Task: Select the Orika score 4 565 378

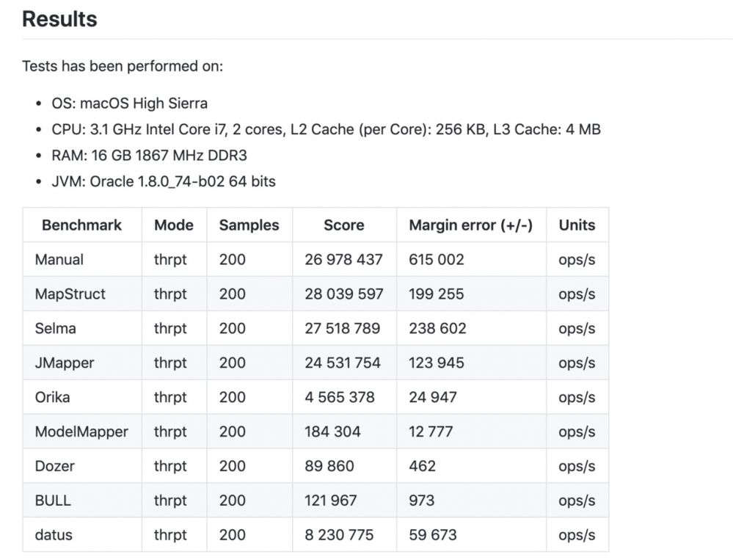Action: (340, 398)
